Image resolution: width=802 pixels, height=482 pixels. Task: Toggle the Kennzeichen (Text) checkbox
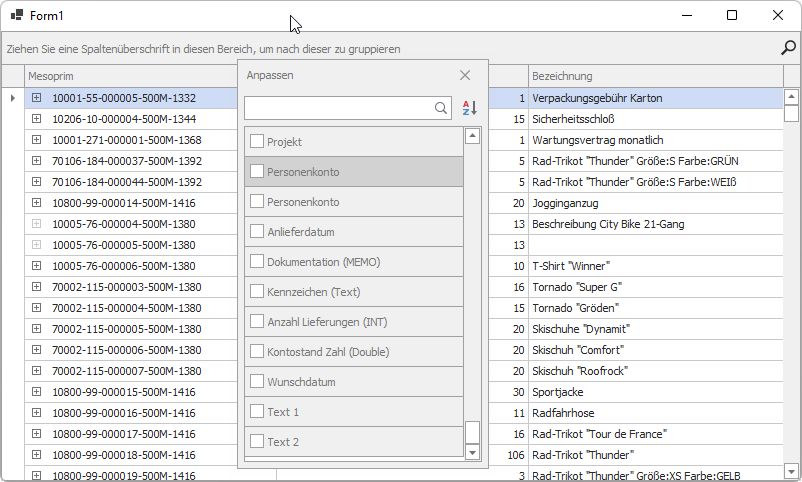(x=257, y=292)
